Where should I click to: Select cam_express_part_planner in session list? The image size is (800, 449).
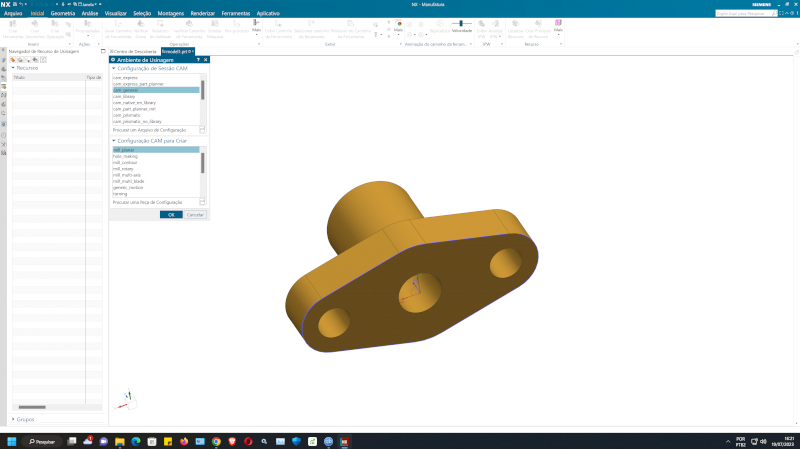(138, 83)
